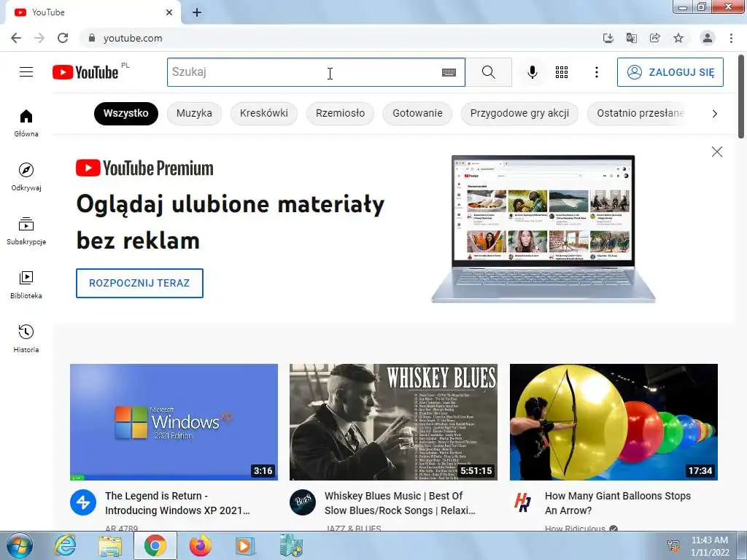Open balloons archery video thumbnail
This screenshot has height=560, width=747.
coord(614,422)
